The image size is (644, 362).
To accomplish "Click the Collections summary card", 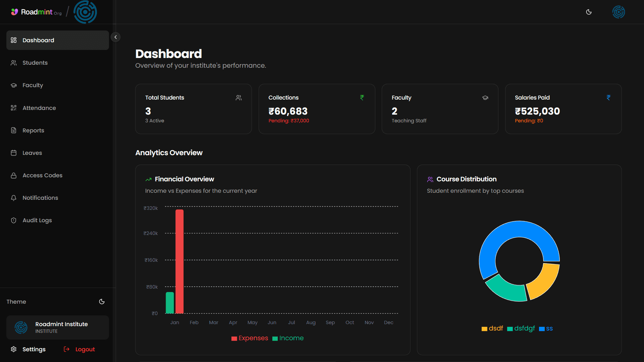I will coord(317,109).
